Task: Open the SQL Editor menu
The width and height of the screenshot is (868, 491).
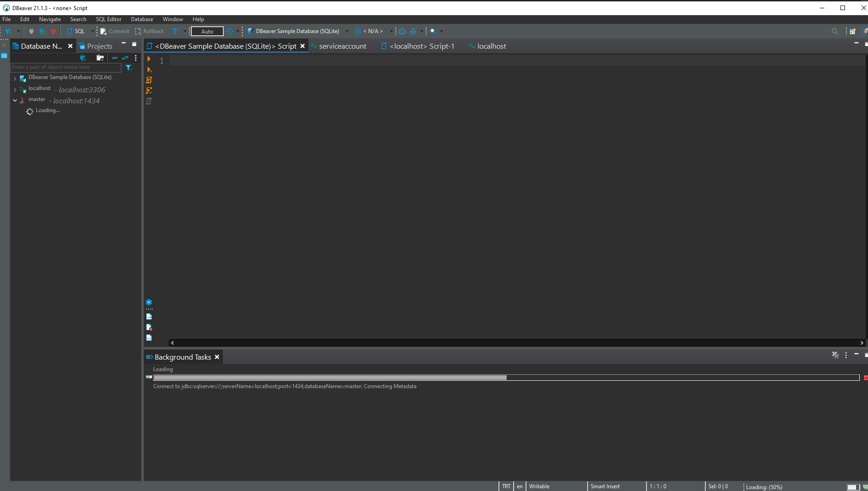Action: click(108, 19)
